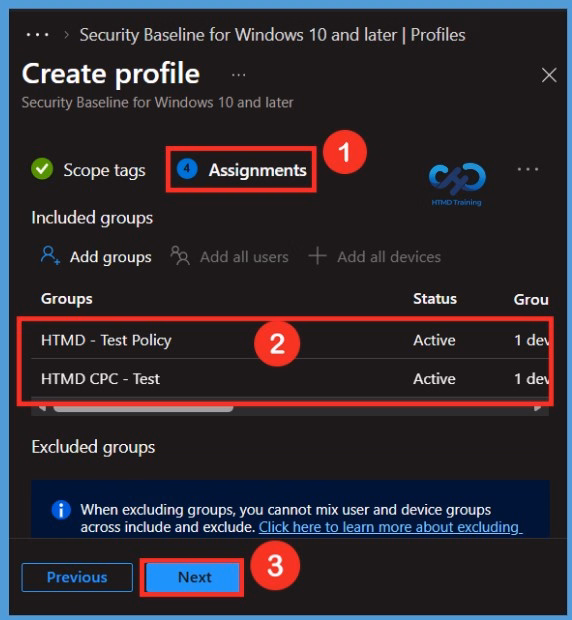Click the Included groups heading
This screenshot has width=572, height=620.
pos(92,218)
